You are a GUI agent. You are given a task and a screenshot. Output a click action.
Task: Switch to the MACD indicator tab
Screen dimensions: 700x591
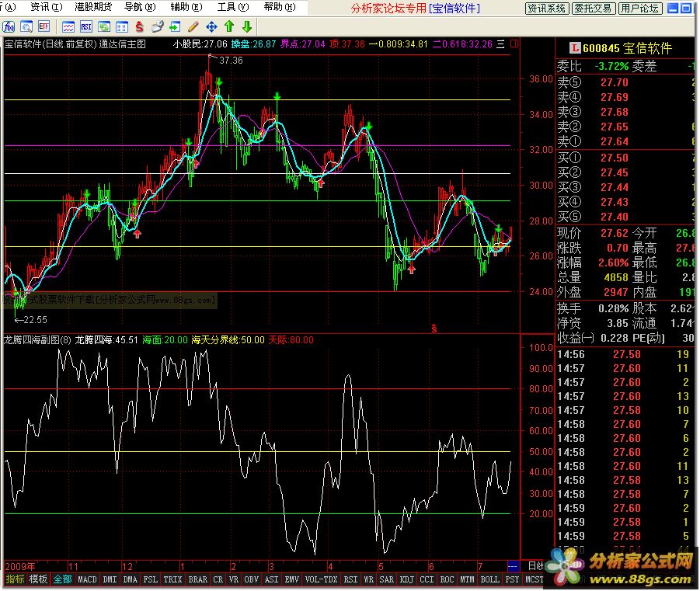point(88,579)
